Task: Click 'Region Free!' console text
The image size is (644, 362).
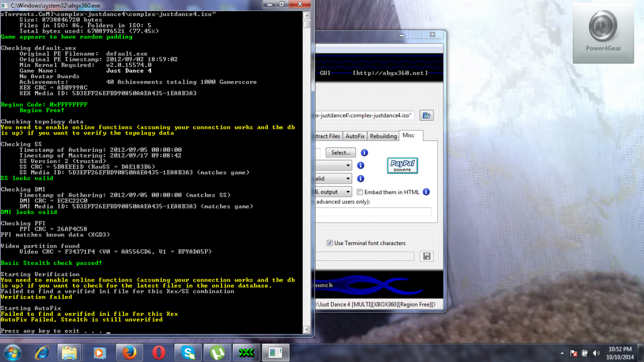Action: point(42,110)
